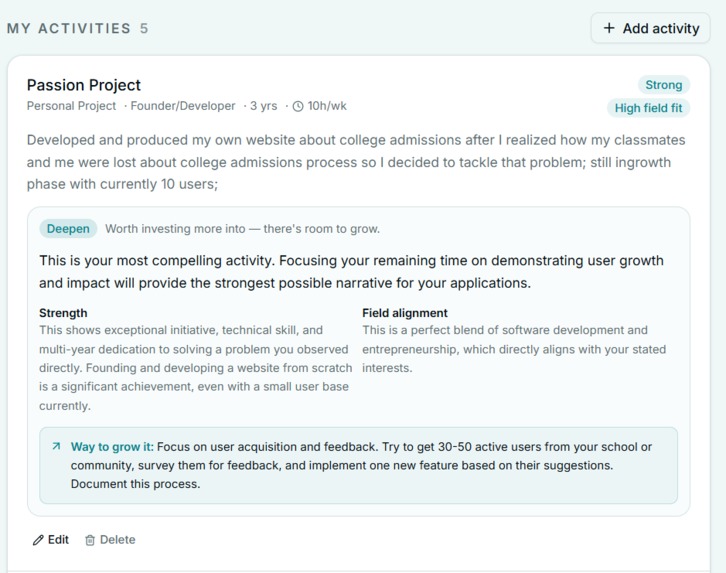Click the Add activity button

pyautogui.click(x=650, y=28)
